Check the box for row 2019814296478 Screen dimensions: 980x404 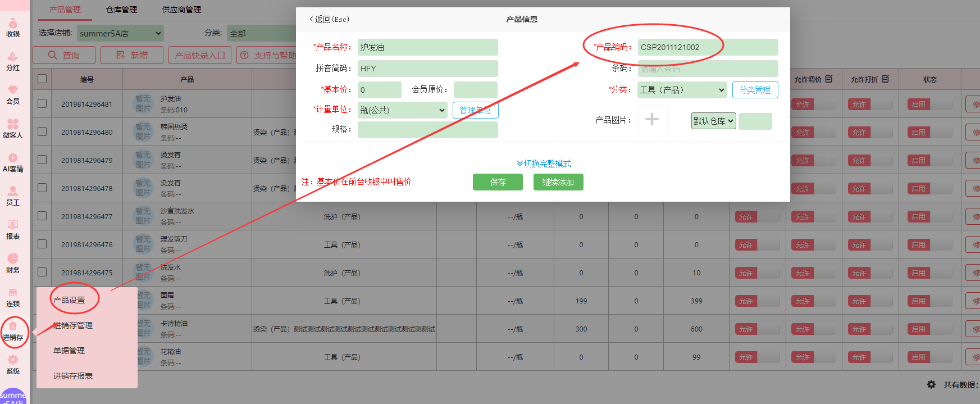pos(42,188)
